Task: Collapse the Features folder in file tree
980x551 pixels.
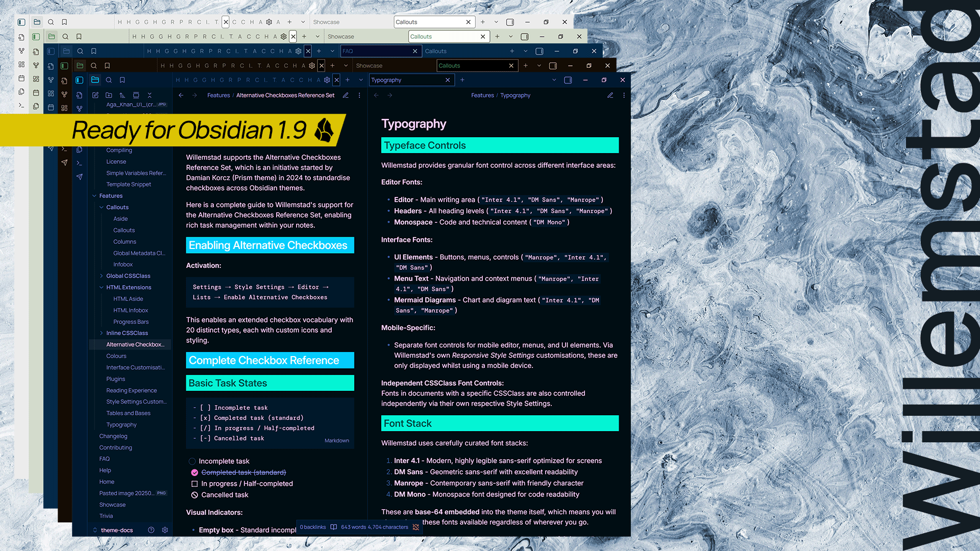Action: click(x=94, y=196)
